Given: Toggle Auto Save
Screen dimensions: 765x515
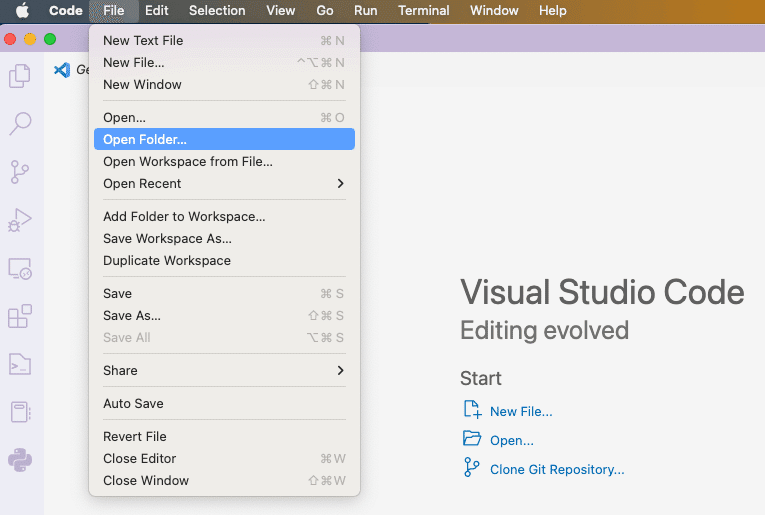Looking at the screenshot, I should [x=224, y=403].
